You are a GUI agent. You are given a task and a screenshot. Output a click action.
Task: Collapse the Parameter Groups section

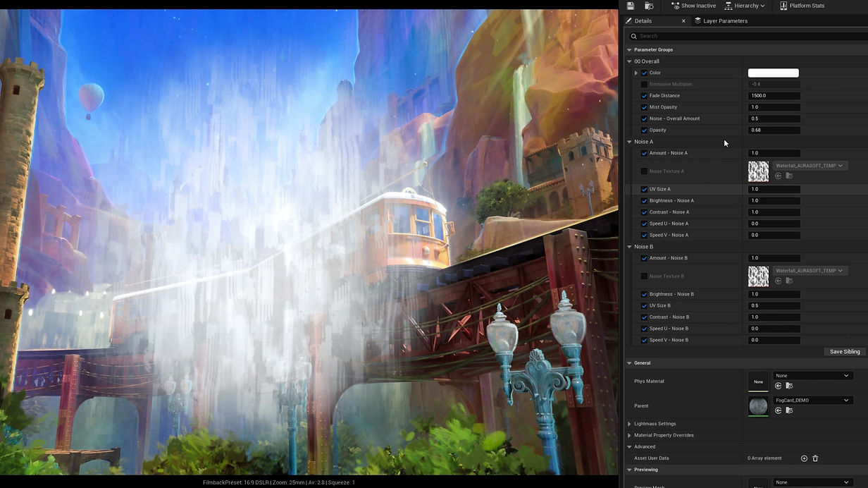pos(630,50)
